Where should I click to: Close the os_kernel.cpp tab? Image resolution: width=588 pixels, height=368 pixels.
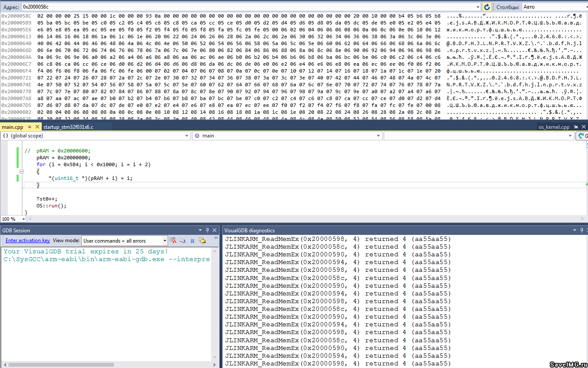583,127
